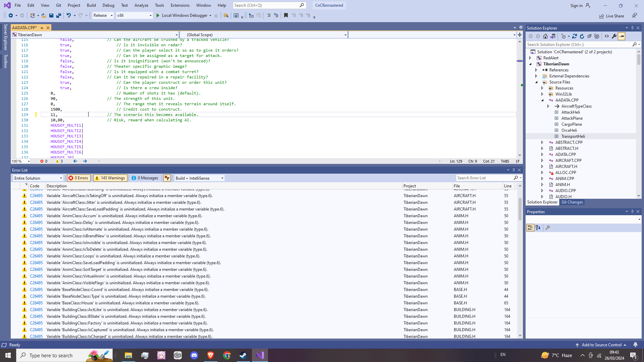Open the Release configuration dropdown
The height and width of the screenshot is (362, 644).
pos(103,15)
